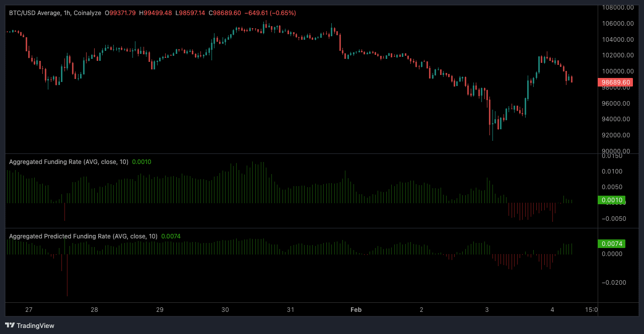
Task: Click the TradingView logo icon
Action: pos(10,325)
